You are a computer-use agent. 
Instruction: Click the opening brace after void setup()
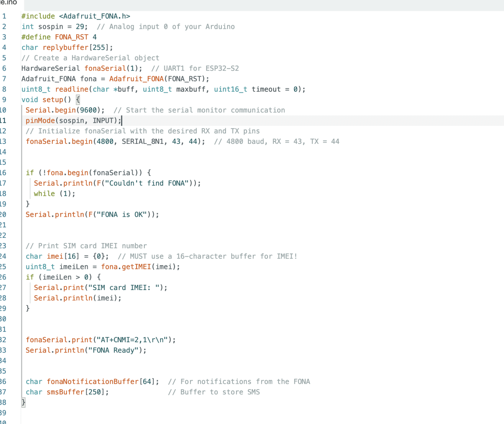click(78, 100)
